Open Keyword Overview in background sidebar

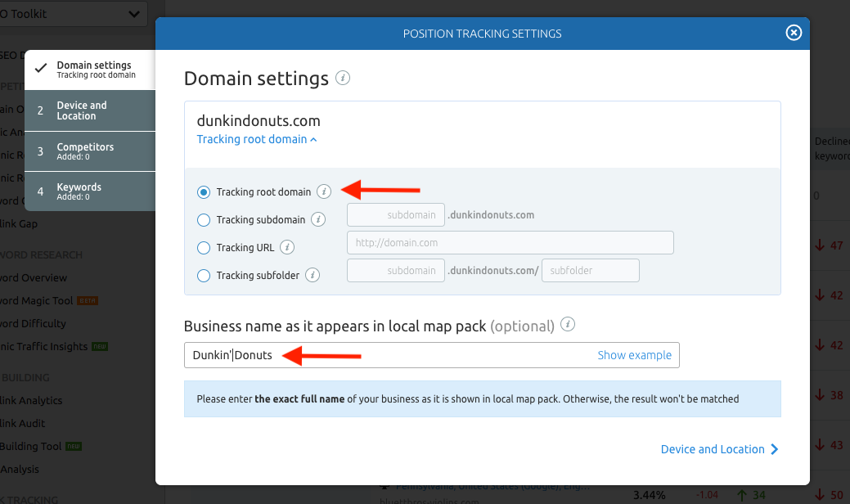34,278
